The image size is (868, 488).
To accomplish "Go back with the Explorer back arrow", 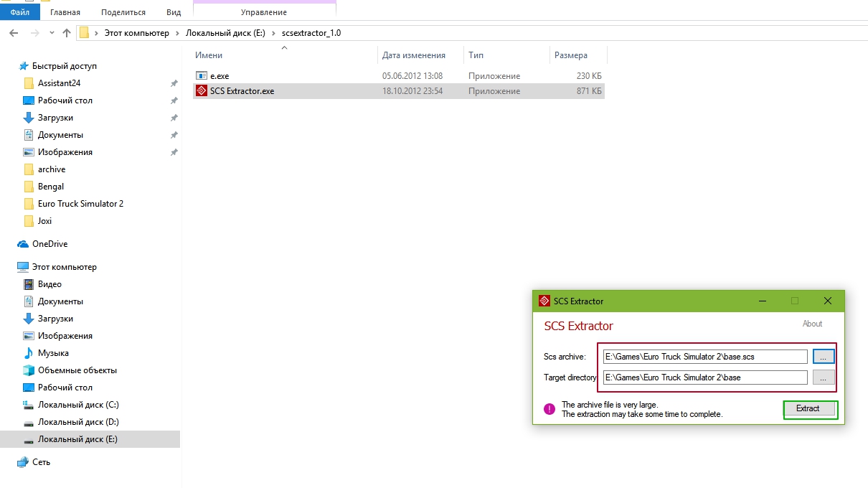I will 14,33.
